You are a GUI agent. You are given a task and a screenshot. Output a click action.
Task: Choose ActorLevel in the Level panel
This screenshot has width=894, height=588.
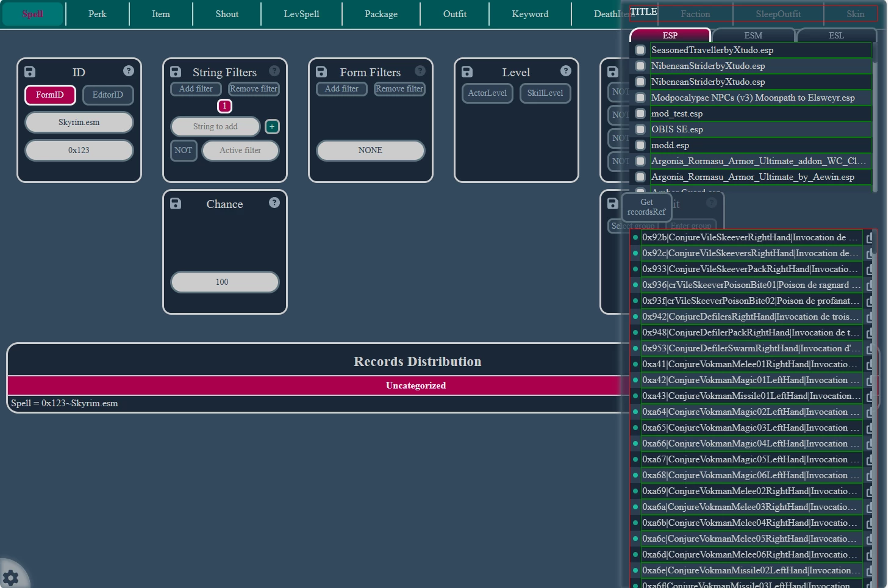(x=487, y=93)
